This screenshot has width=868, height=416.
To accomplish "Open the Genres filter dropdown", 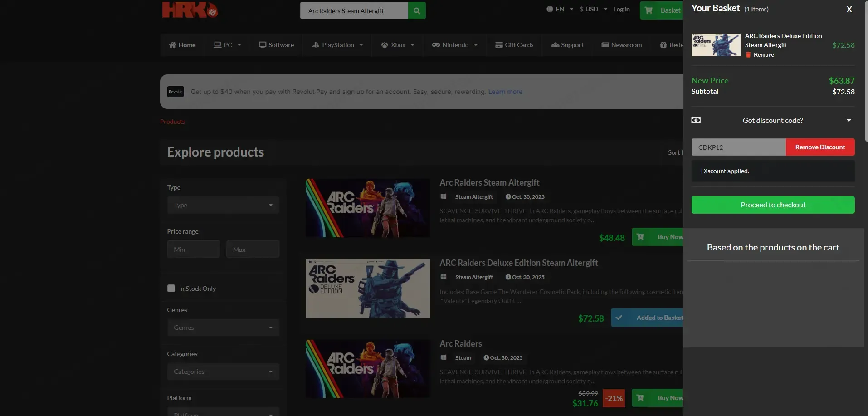I will click(x=223, y=328).
